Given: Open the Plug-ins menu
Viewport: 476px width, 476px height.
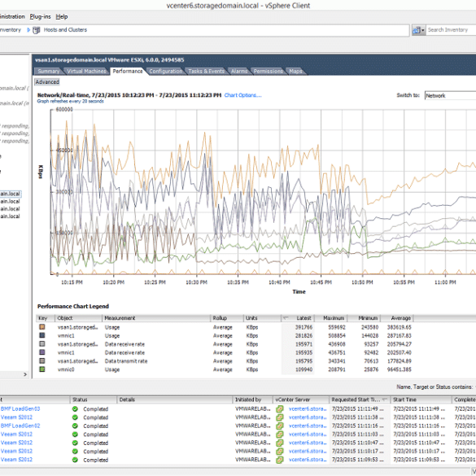Looking at the screenshot, I should [40, 17].
